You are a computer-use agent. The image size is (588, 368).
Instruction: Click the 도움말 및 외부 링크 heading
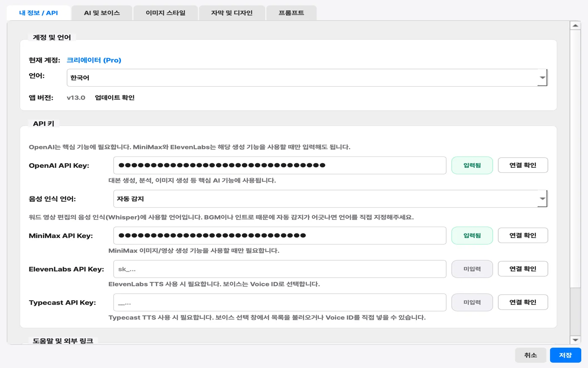63,341
